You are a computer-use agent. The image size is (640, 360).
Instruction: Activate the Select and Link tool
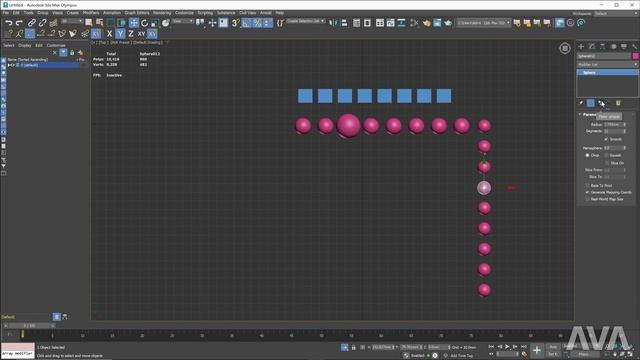(x=32, y=23)
